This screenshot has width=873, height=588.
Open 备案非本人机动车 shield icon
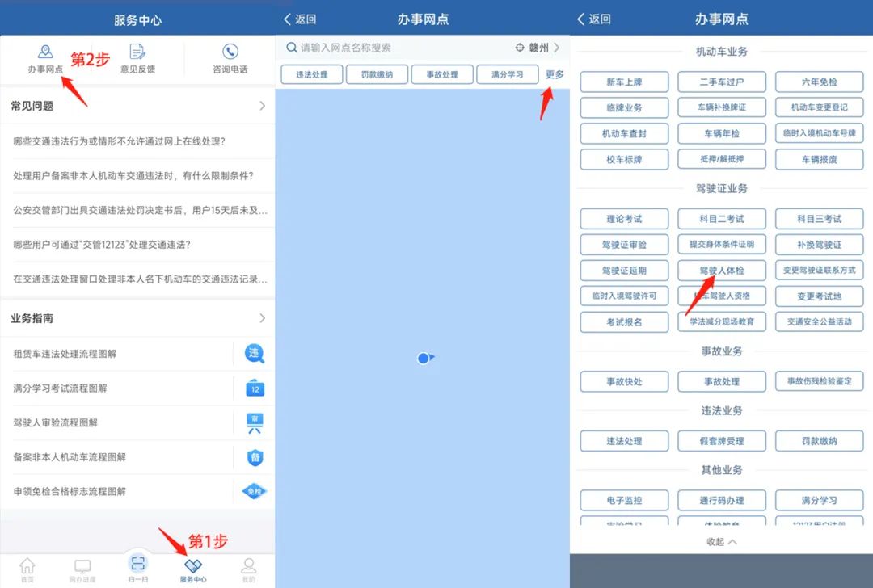[255, 457]
